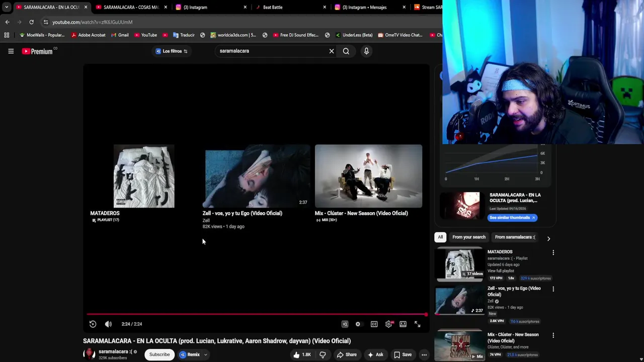This screenshot has width=644, height=362.
Task: Switch to the SARAMALACARA - COSAS MAL tab
Action: tap(131, 7)
